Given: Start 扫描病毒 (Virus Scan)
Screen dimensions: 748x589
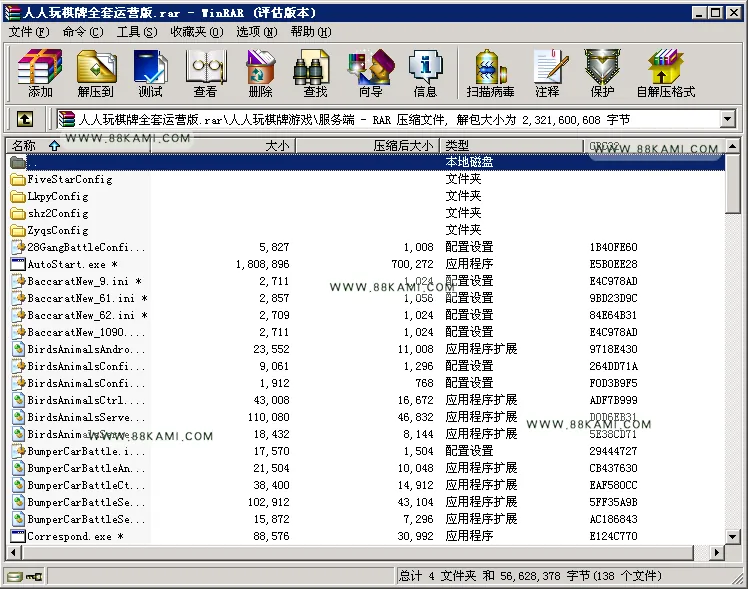Looking at the screenshot, I should (x=490, y=73).
